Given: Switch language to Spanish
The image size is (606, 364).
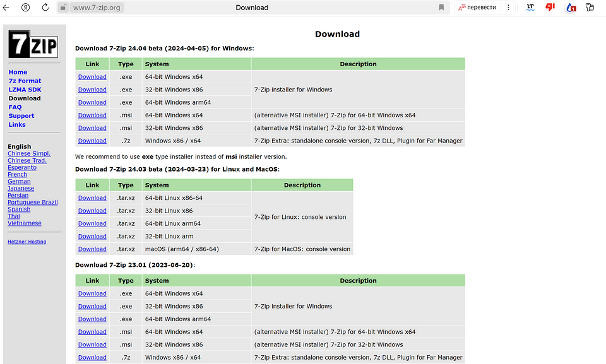Looking at the screenshot, I should pyautogui.click(x=19, y=209).
